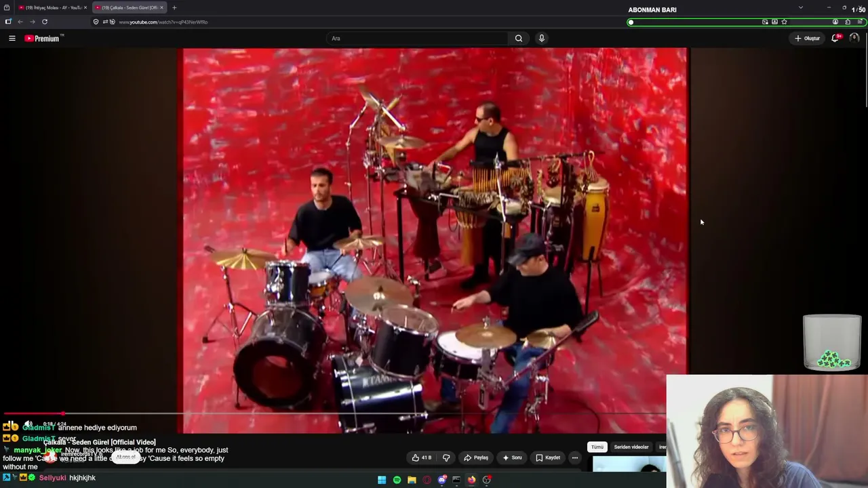868x488 pixels.
Task: Open the terminal icon in the taskbar
Action: pos(456,480)
